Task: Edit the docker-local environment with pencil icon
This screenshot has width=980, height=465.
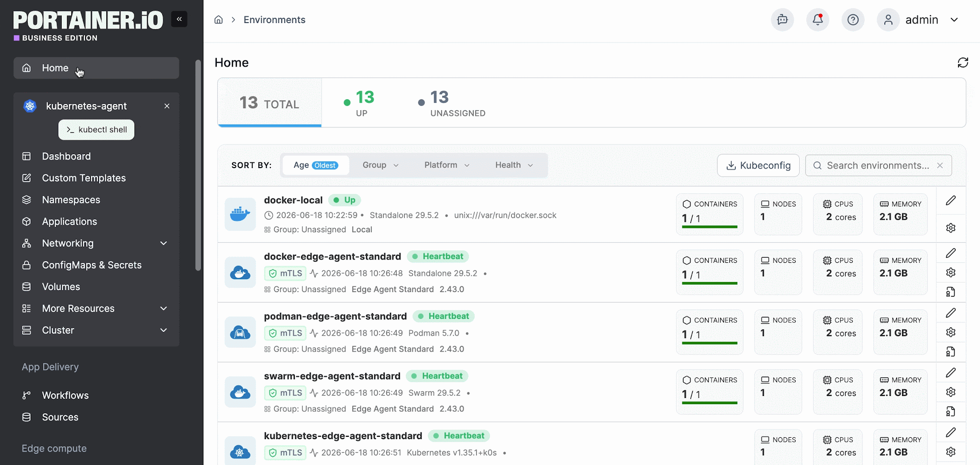Action: pyautogui.click(x=951, y=201)
